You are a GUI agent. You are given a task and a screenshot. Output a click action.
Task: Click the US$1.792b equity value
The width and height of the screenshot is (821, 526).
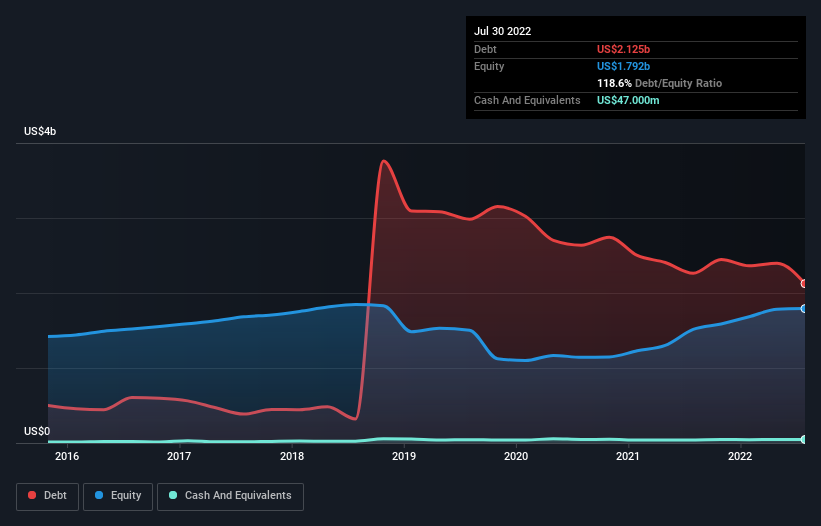pyautogui.click(x=623, y=66)
